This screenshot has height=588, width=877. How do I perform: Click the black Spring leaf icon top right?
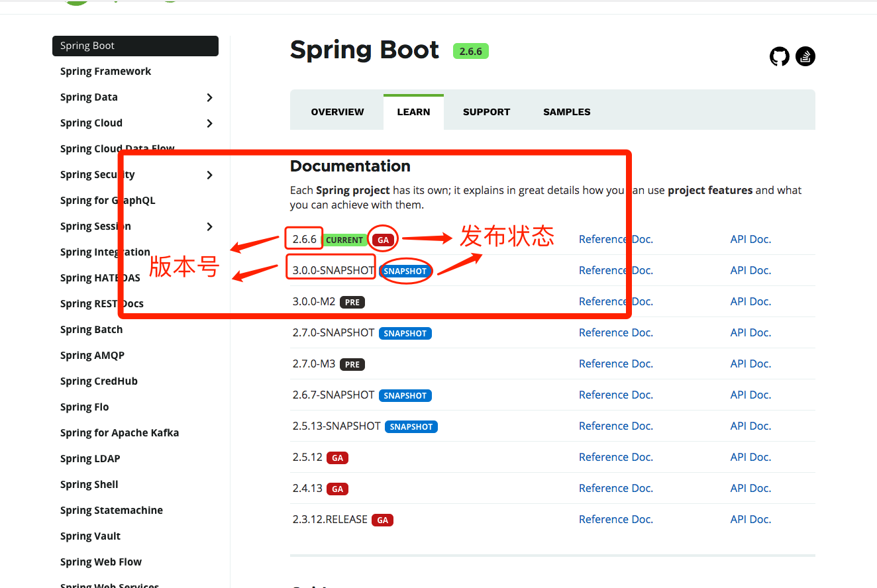pyautogui.click(x=805, y=56)
